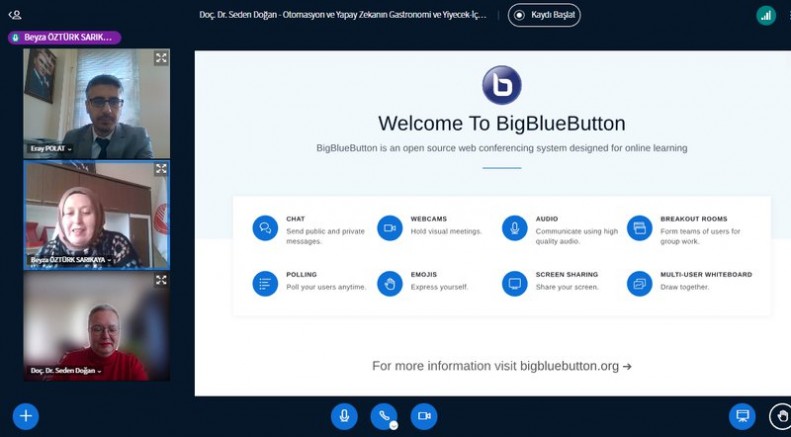Make Eray POLAT webcam fullscreen
This screenshot has width=791, height=437.
pyautogui.click(x=161, y=58)
